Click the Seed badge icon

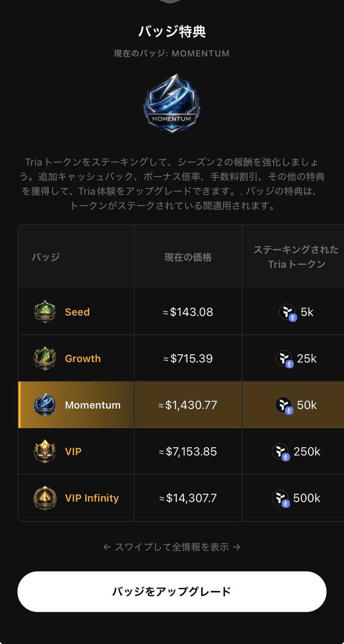pyautogui.click(x=44, y=312)
